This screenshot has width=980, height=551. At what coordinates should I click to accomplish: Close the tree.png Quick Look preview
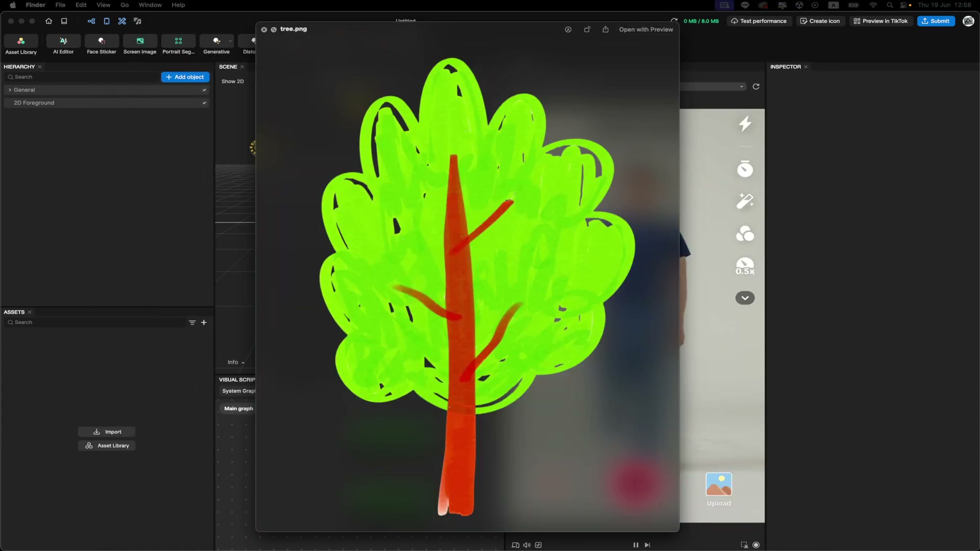(264, 30)
